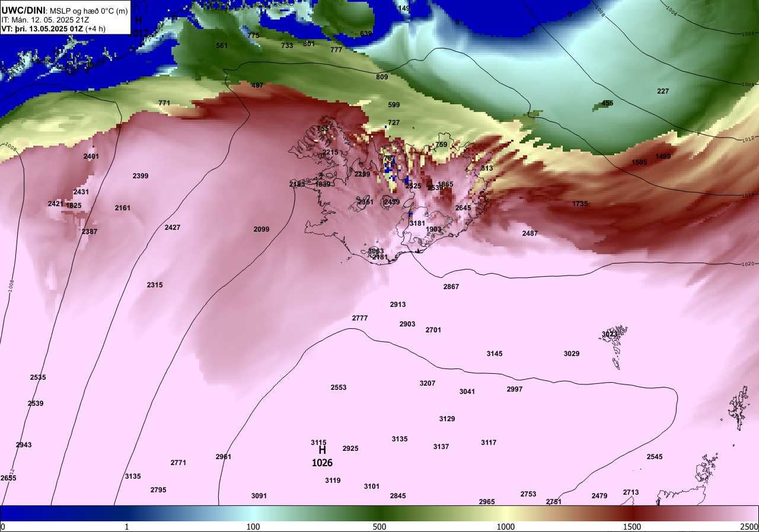Image resolution: width=759 pixels, height=532 pixels.
Task: Click the map value 2943
Action: point(24,445)
